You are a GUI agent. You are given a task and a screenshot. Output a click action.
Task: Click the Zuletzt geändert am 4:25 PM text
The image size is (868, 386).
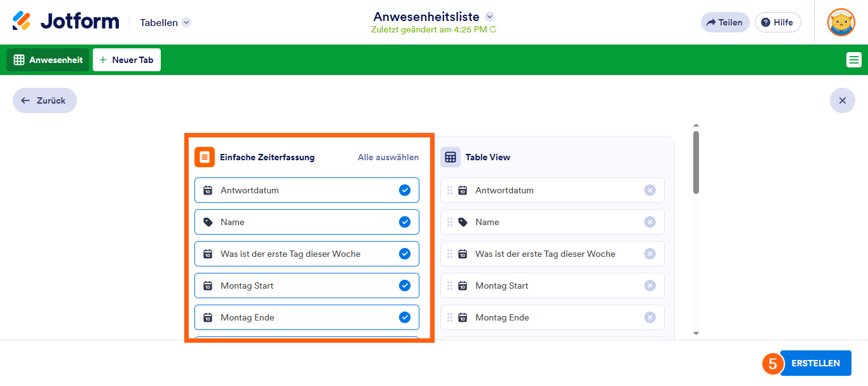coord(430,29)
